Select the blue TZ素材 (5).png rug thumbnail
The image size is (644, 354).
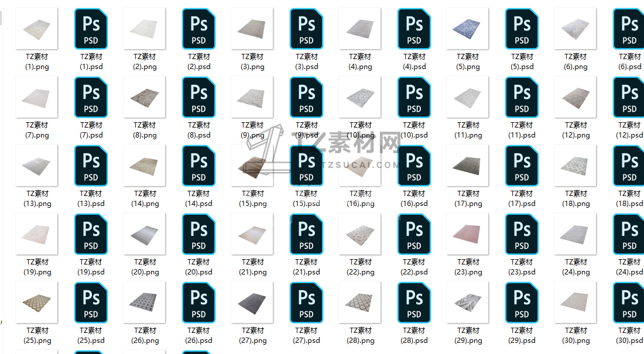pos(467,29)
